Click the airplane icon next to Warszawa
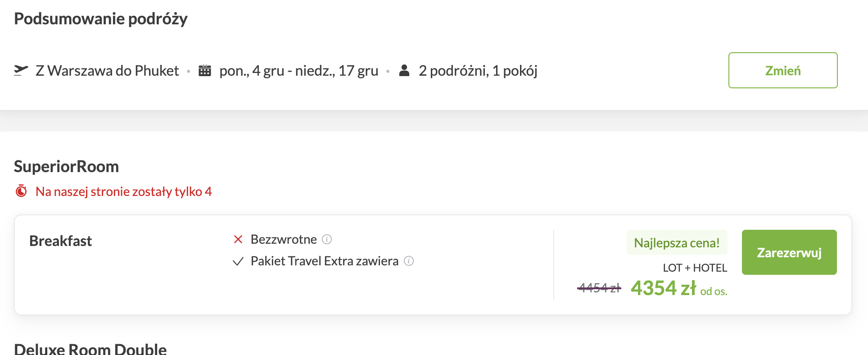Screen dimensions: 868x355 click(x=21, y=70)
